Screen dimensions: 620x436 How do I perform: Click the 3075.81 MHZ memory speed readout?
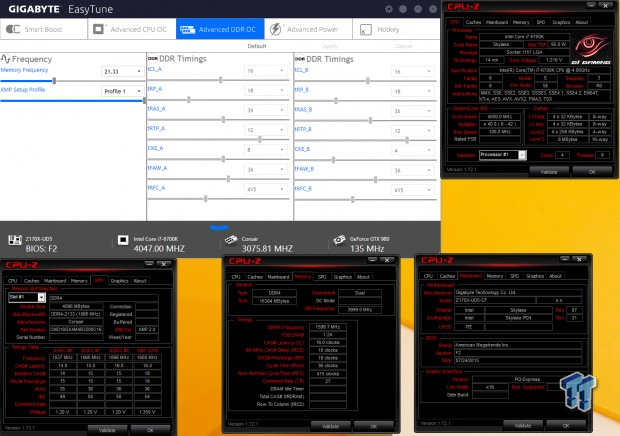point(267,249)
